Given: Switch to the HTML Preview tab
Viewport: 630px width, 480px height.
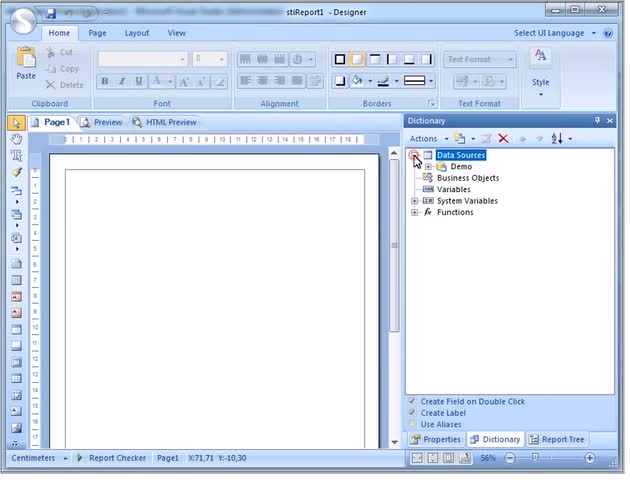Looking at the screenshot, I should click(165, 122).
